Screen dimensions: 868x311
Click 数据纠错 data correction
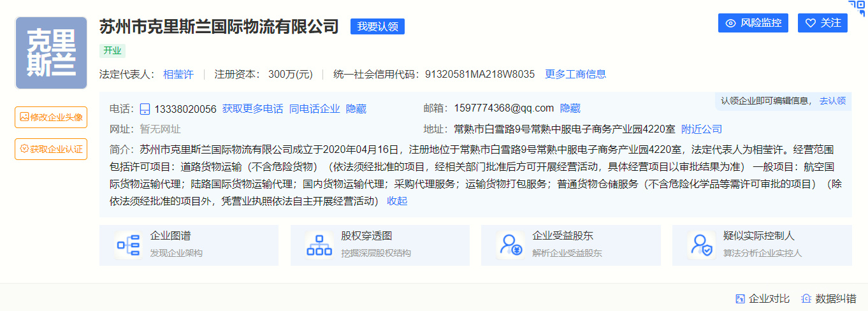click(829, 299)
